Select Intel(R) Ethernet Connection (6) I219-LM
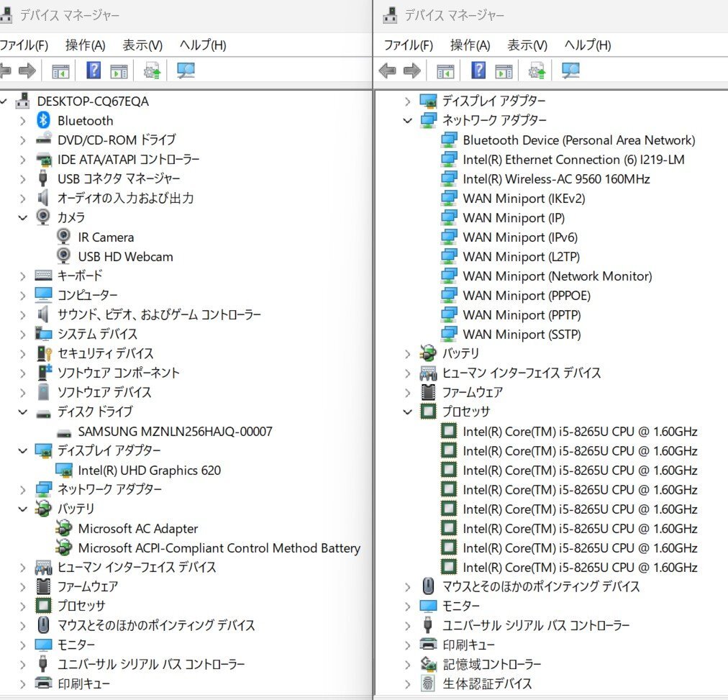 573,159
